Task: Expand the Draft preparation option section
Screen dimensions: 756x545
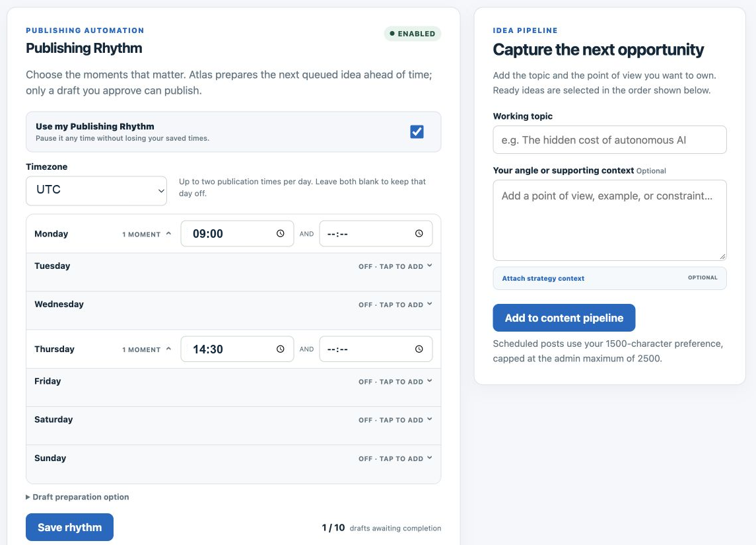Action: click(x=77, y=497)
